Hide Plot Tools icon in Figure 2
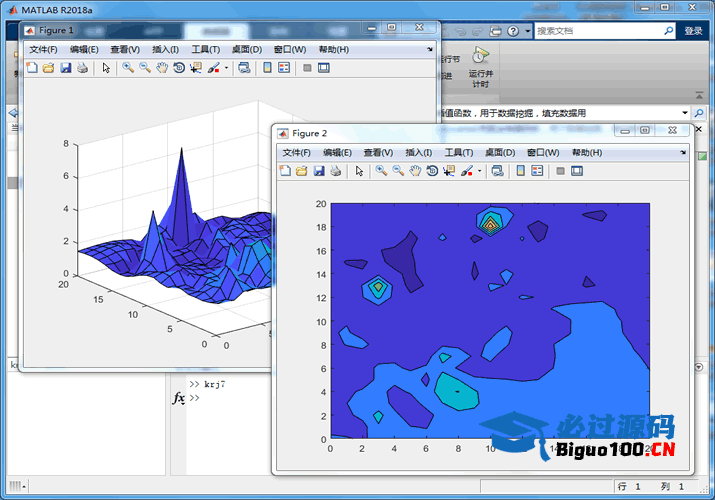This screenshot has height=500, width=715. [x=560, y=171]
